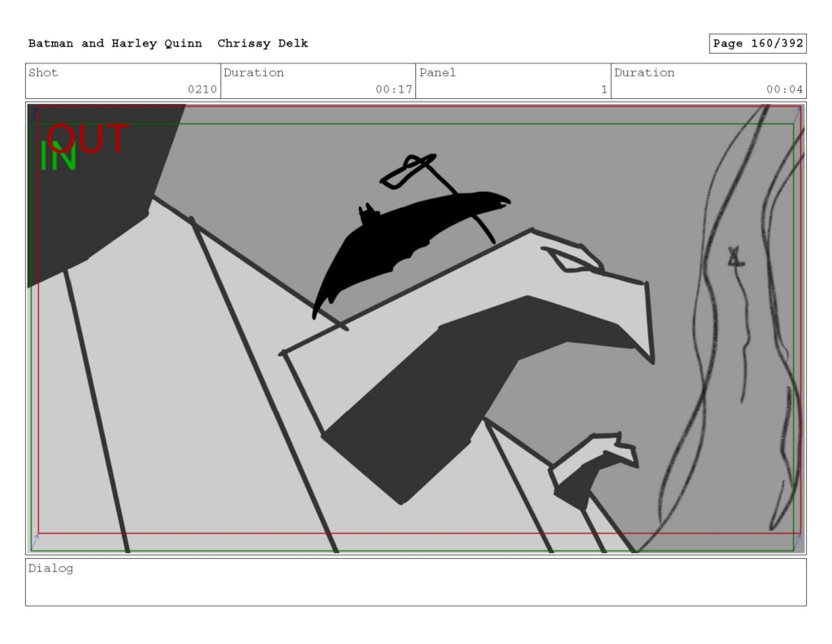
Task: Click the 'Dialog' field label
Action: [51, 568]
